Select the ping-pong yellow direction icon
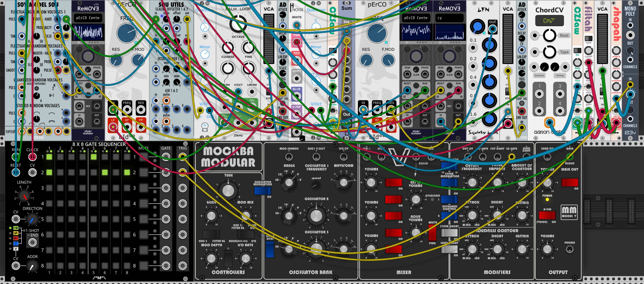This screenshot has width=644, height=284. click(x=16, y=233)
